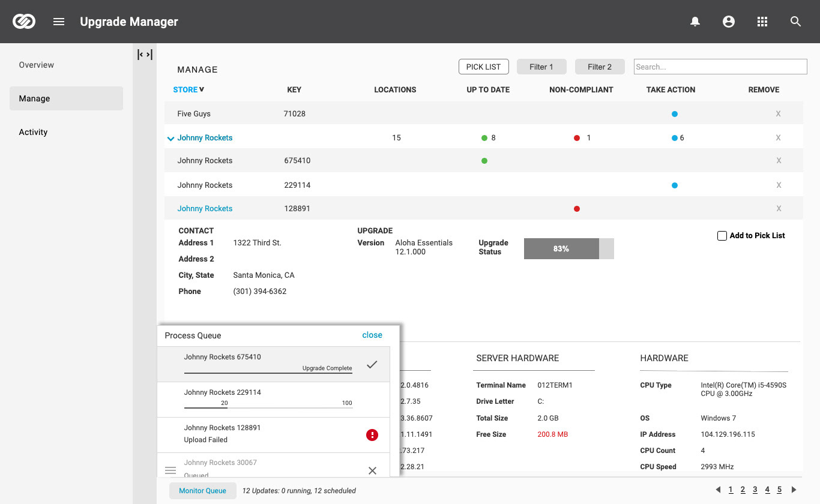Remove Johnny Rockets 128891 with its X
Viewport: 820px width, 504px height.
tap(779, 209)
